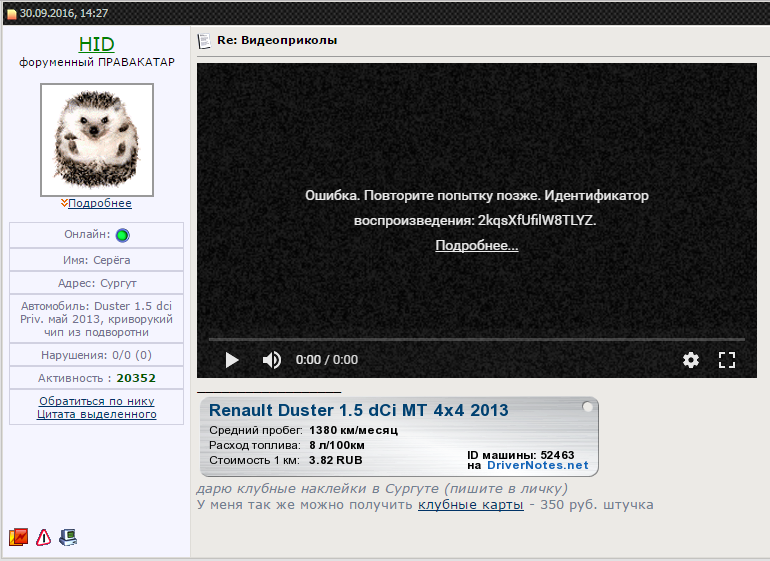The height and width of the screenshot is (561, 770).
Task: Open the DriverNotes.net link
Action: pos(537,465)
